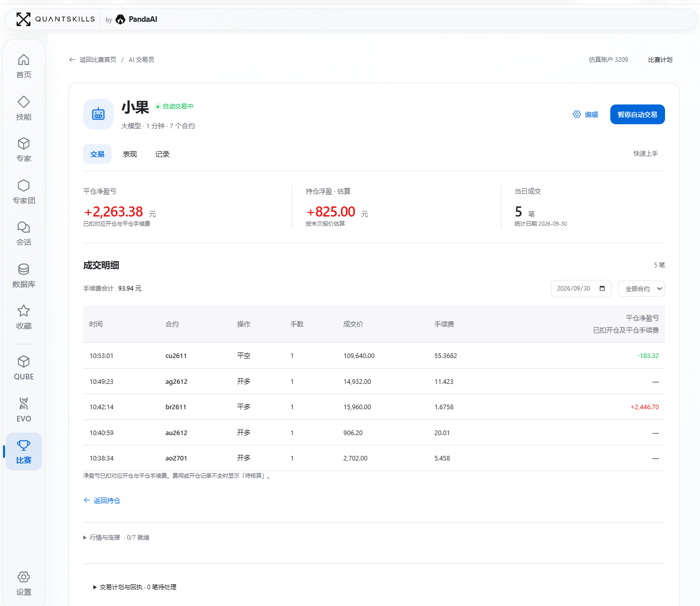
Task: Open the 数据库 database icon
Action: pos(24,269)
